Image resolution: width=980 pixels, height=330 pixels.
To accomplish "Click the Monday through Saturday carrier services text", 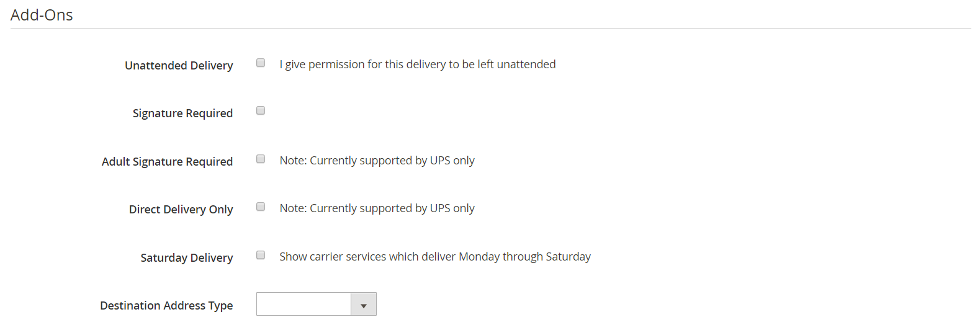I will pos(435,257).
